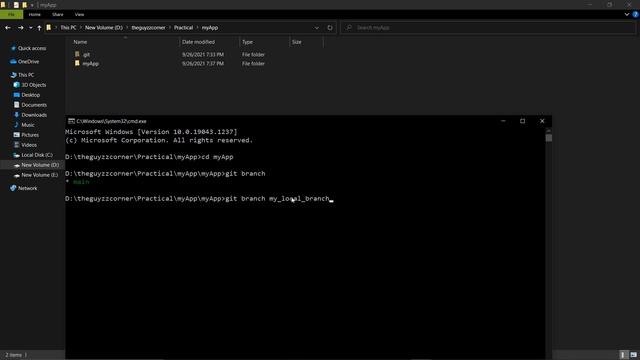Screen dimensions: 640x360
Task: Click theguyzzcorner breadcrumb segment
Action: [148, 28]
